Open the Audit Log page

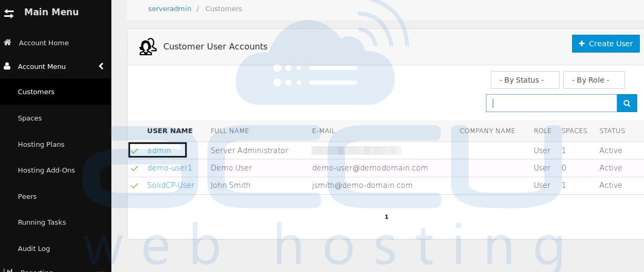[x=34, y=248]
